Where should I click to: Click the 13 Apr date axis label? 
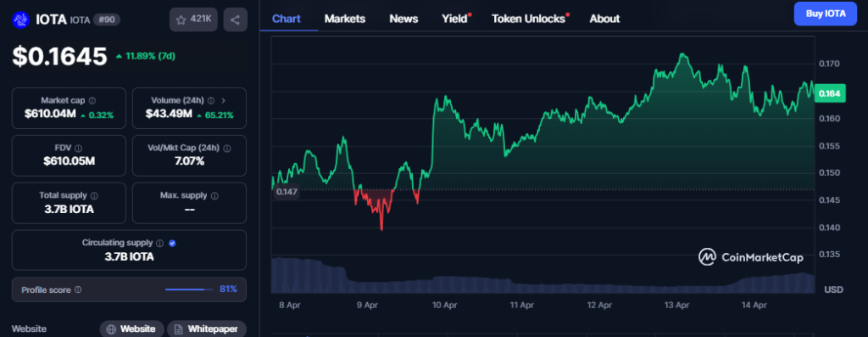click(676, 305)
